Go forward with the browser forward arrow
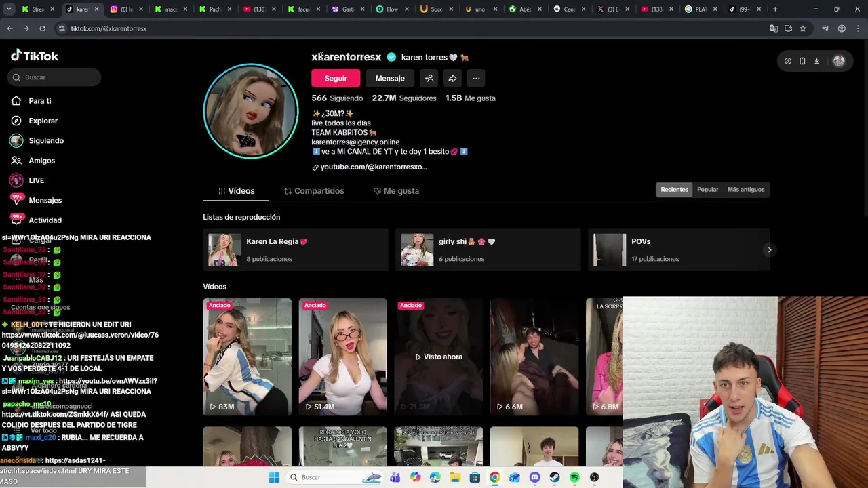This screenshot has height=488, width=868. pos(26,28)
